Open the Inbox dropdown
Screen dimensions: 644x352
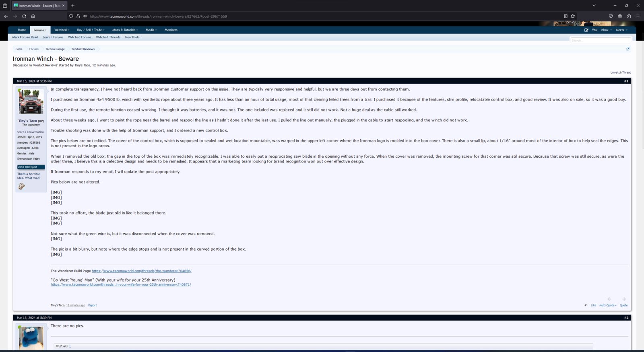point(606,30)
